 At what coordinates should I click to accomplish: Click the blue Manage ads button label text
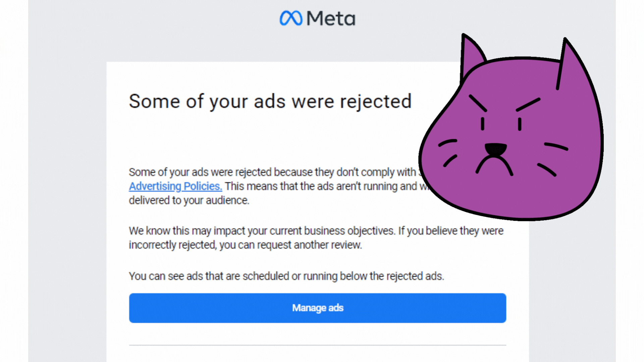pyautogui.click(x=318, y=308)
